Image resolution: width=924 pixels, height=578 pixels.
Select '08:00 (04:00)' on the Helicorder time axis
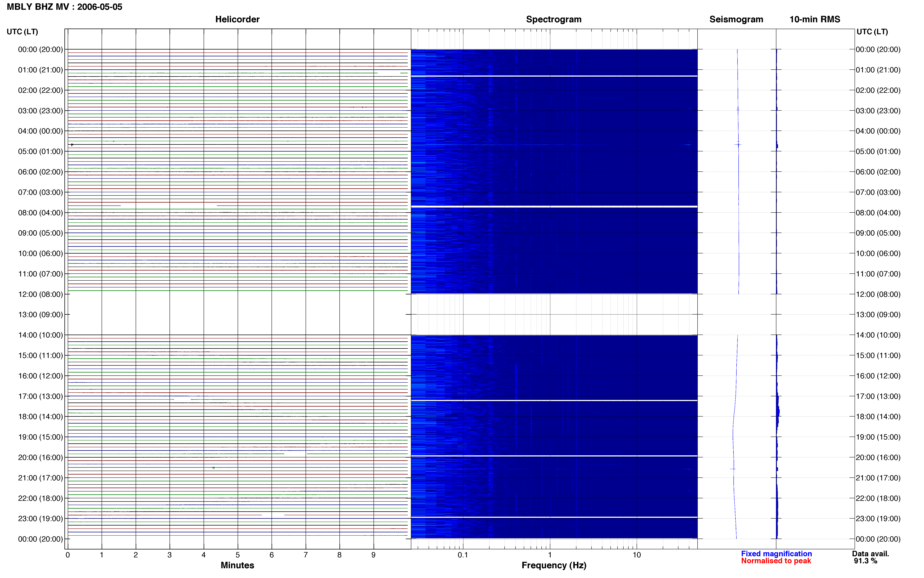(x=40, y=212)
